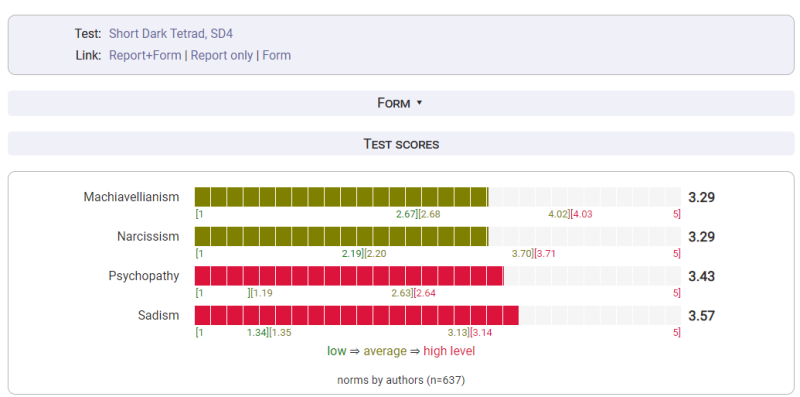Open the Report only link
The height and width of the screenshot is (397, 800).
pyautogui.click(x=222, y=55)
